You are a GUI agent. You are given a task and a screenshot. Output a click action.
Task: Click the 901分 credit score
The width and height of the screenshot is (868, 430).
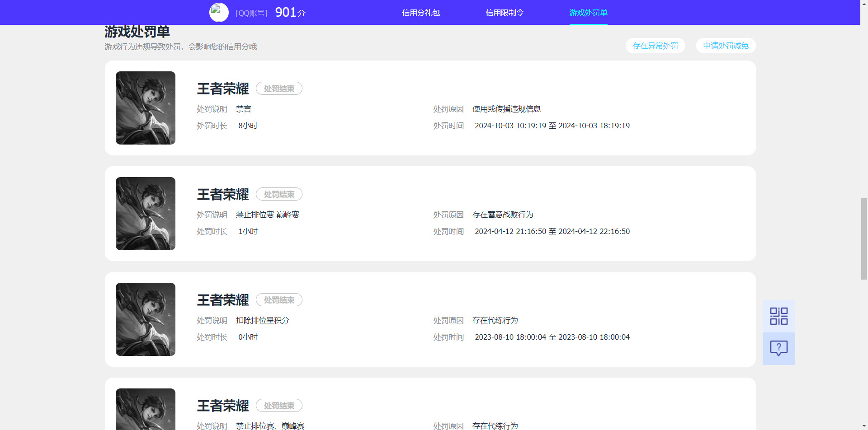pos(290,12)
